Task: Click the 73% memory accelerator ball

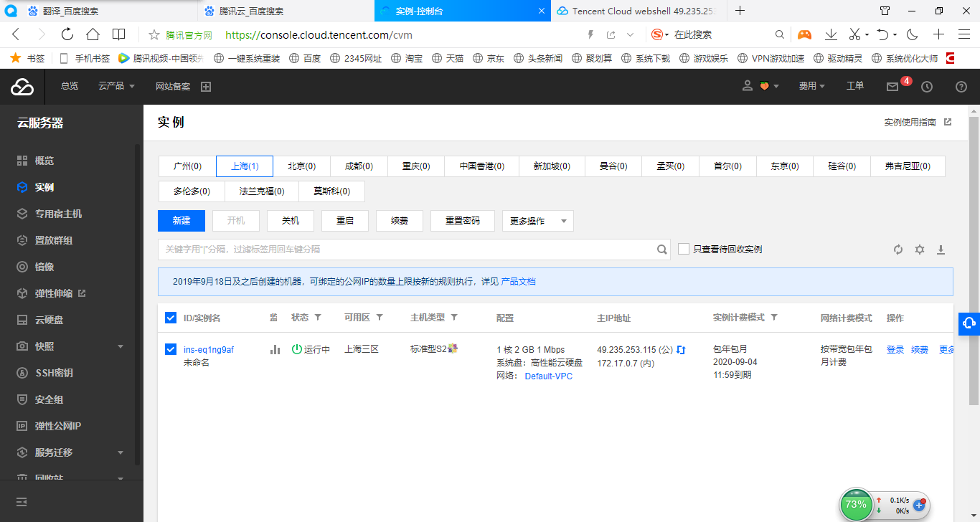Action: [x=856, y=504]
